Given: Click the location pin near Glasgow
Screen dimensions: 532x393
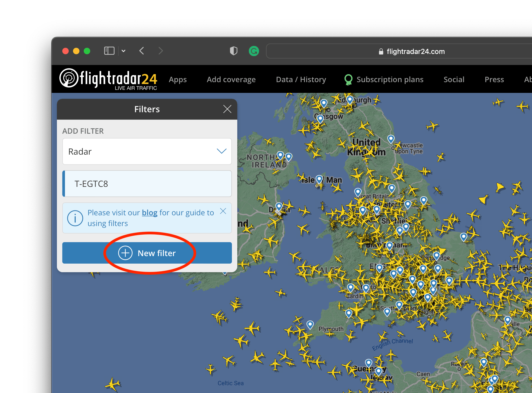Looking at the screenshot, I should pos(320,118).
